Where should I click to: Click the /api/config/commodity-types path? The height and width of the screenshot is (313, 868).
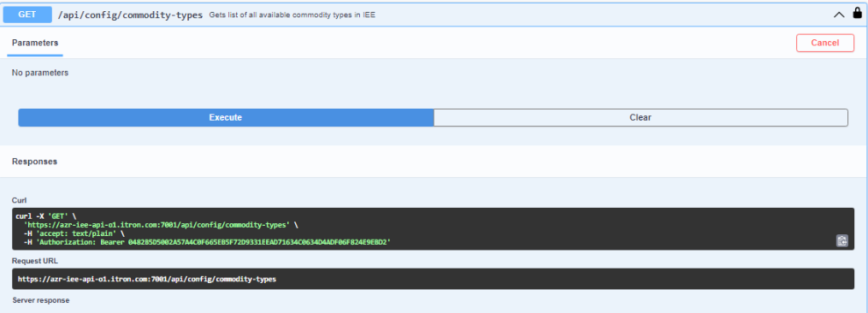point(130,15)
